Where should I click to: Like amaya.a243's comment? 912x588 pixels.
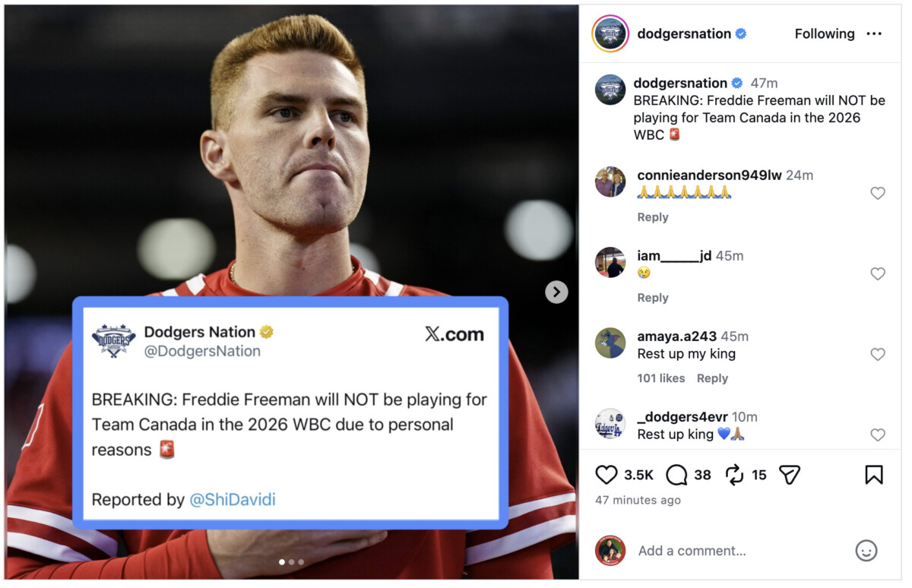[x=877, y=354]
